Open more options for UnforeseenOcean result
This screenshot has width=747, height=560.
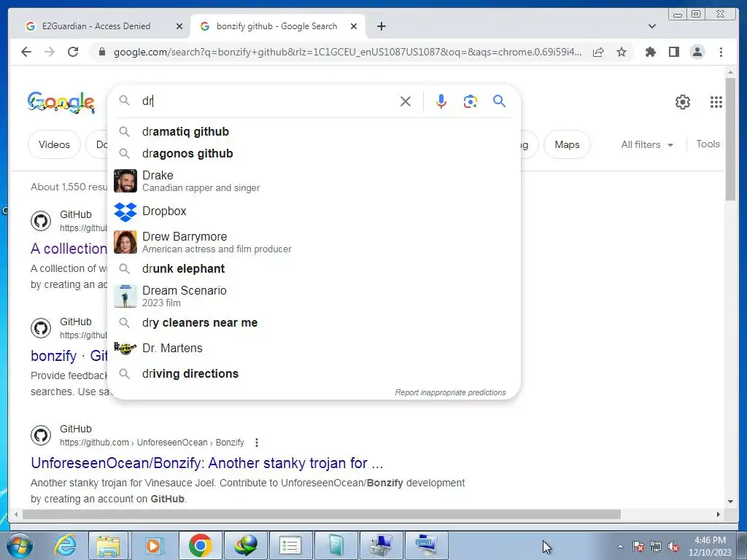pos(257,443)
